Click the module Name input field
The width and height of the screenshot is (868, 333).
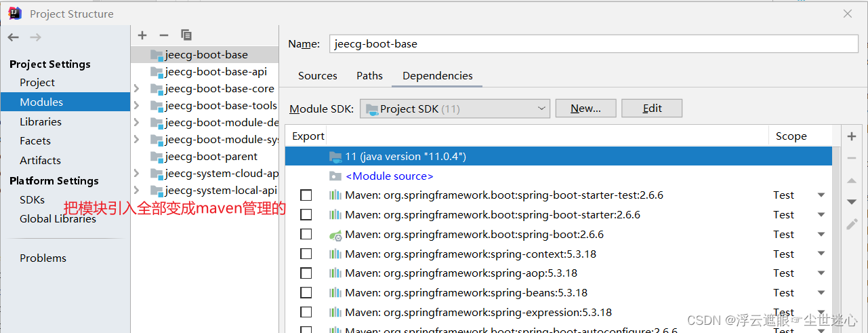coord(594,43)
